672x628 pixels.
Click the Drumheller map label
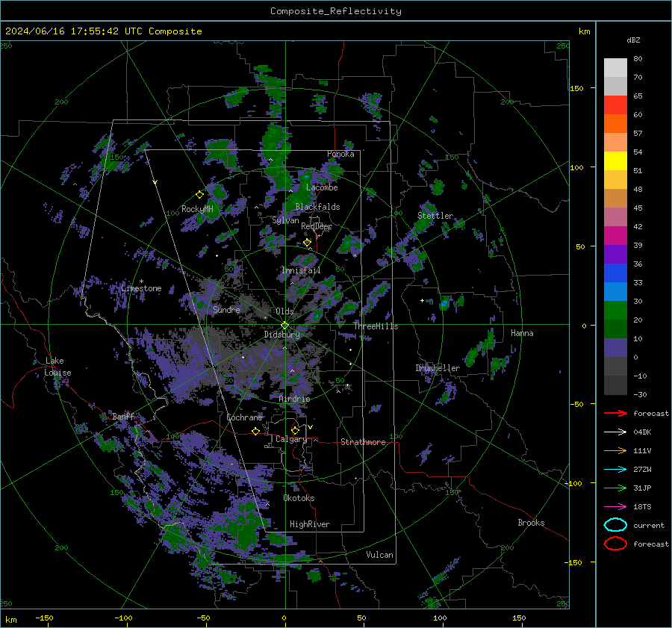[438, 368]
